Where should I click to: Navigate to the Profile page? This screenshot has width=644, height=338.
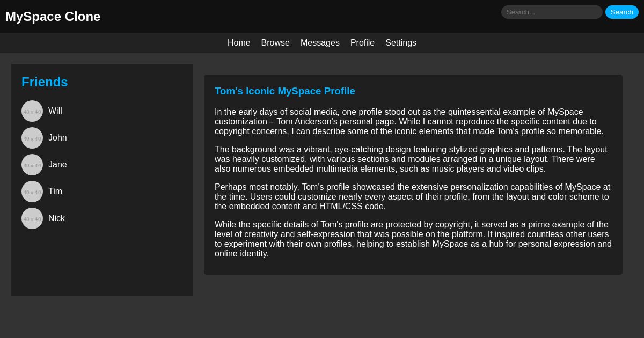362,43
